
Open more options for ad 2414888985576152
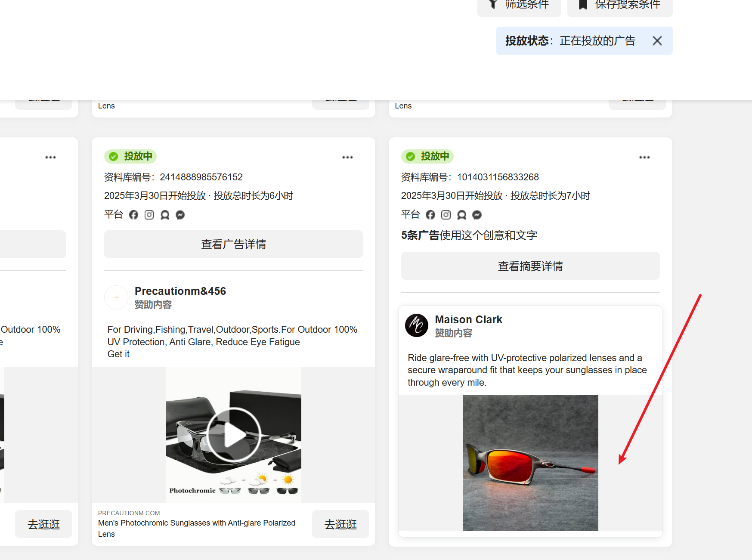[347, 158]
